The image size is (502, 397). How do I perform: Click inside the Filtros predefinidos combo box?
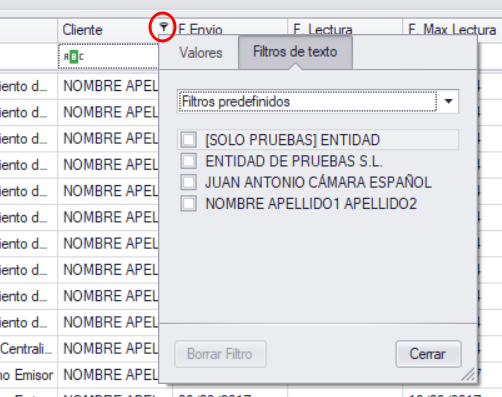[308, 101]
